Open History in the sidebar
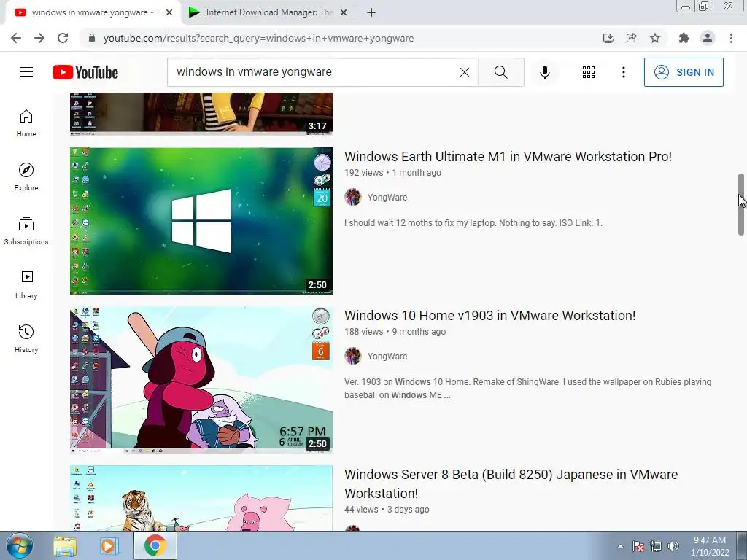The image size is (747, 560). coord(26,338)
